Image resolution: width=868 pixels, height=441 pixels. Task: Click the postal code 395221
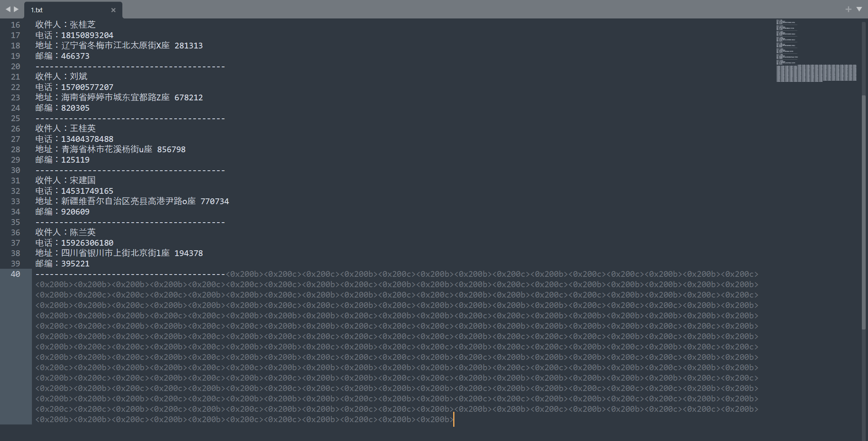75,264
